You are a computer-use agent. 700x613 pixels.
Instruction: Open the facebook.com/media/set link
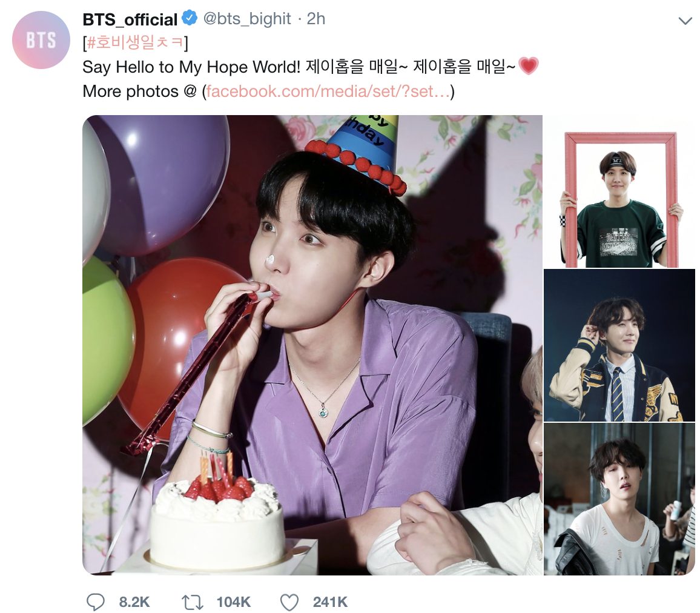click(328, 91)
